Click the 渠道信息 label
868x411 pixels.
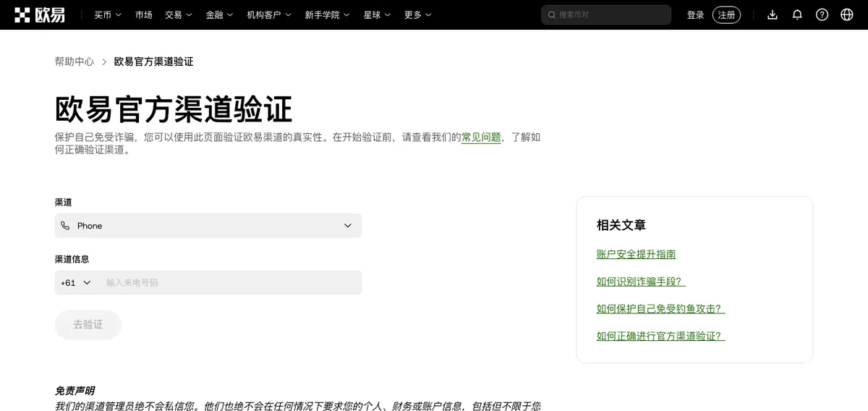coord(72,259)
